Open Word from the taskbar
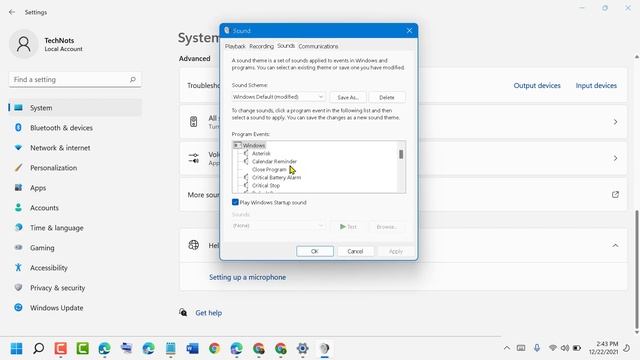 (x=192, y=349)
